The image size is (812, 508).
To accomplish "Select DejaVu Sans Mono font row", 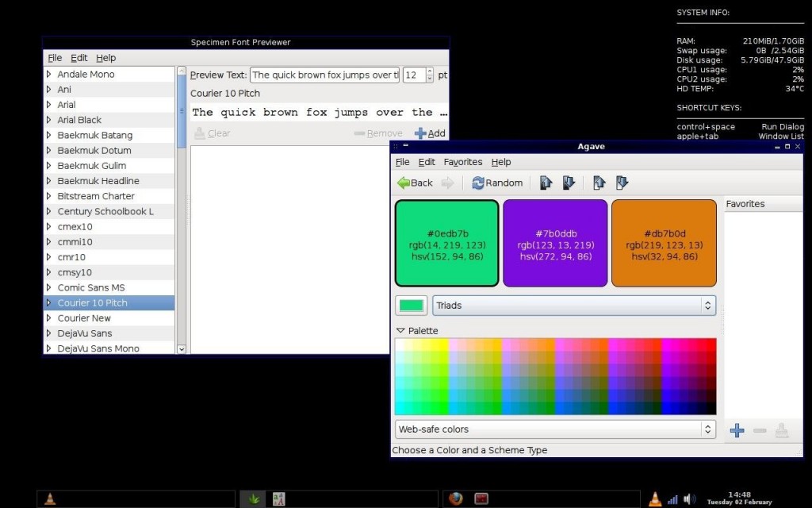I will point(109,348).
